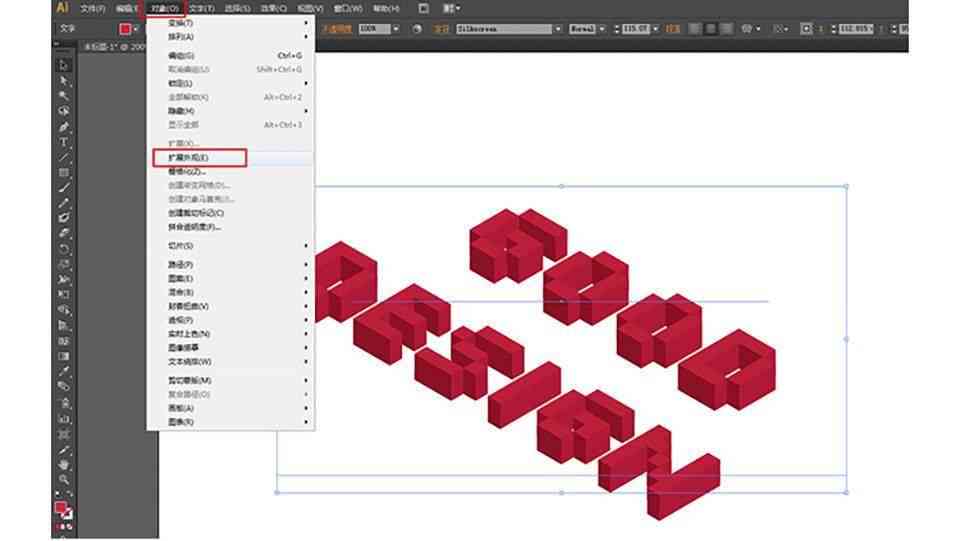Select the Lasso tool
This screenshot has width=960, height=541.
click(x=64, y=111)
